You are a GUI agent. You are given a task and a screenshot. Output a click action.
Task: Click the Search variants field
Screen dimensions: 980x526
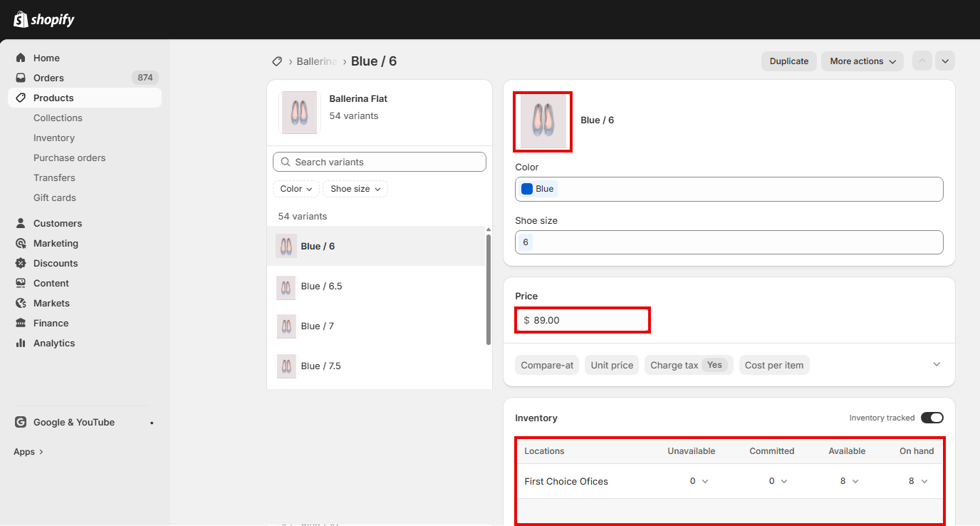380,162
